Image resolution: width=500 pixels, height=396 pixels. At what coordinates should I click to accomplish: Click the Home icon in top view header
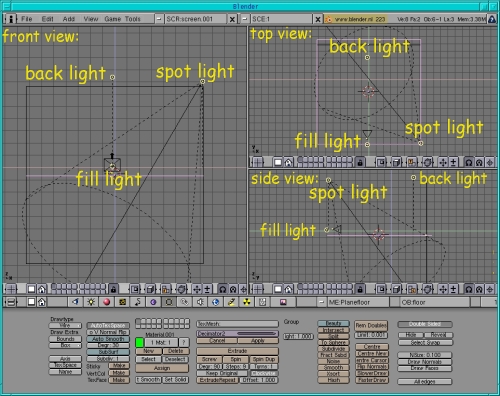tap(289, 162)
